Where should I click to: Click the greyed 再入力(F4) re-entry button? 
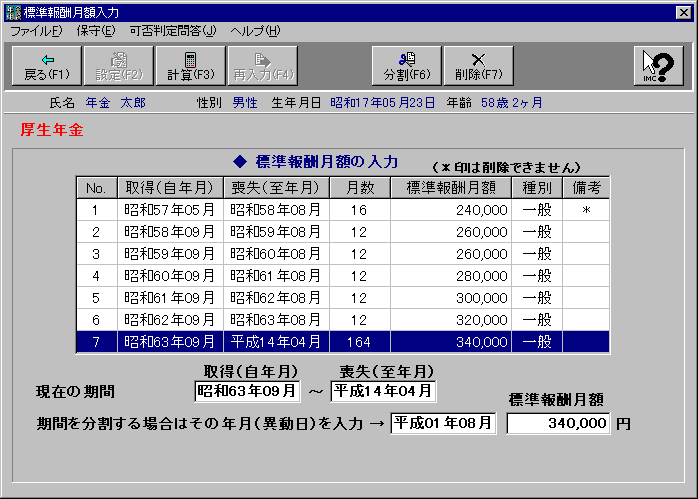click(263, 66)
